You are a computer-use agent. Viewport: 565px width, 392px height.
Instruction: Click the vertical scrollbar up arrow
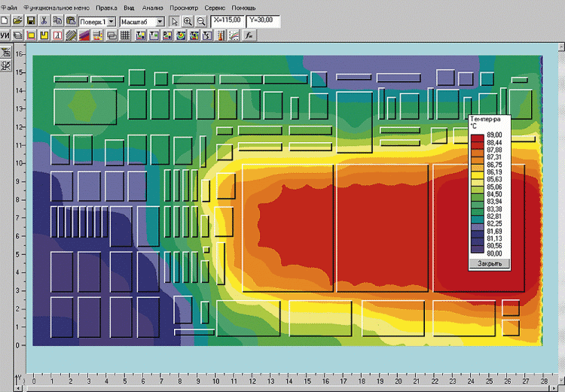point(561,47)
